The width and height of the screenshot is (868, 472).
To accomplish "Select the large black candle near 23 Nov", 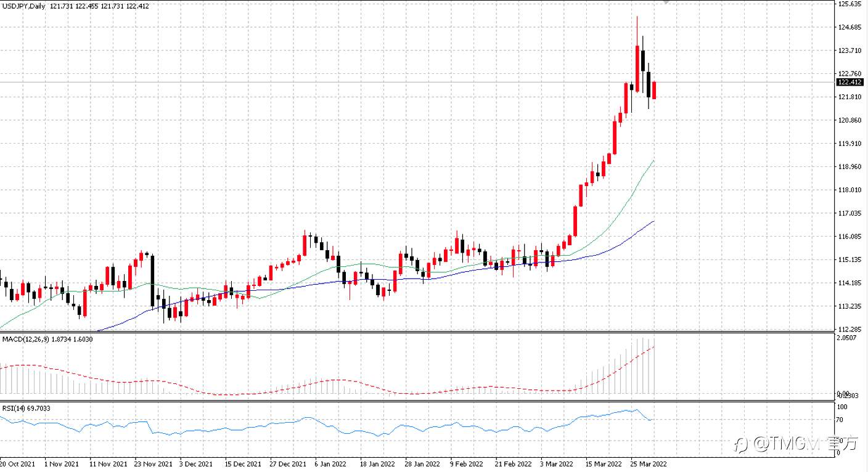I will click(152, 280).
